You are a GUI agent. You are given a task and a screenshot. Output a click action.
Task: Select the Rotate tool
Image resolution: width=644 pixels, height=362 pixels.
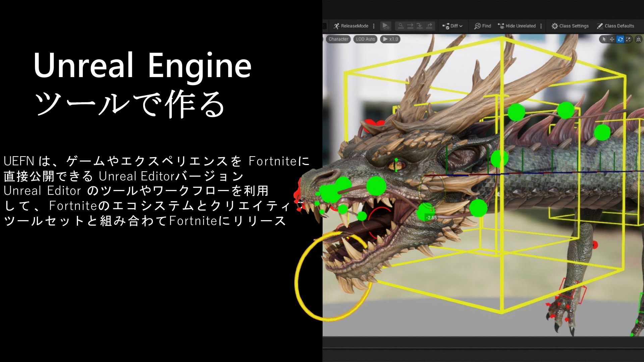click(620, 39)
